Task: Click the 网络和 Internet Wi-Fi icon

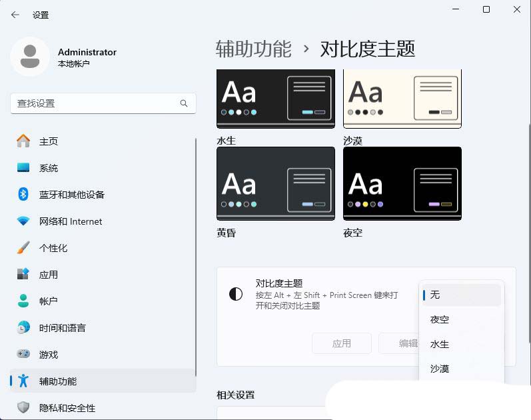Action: point(23,221)
